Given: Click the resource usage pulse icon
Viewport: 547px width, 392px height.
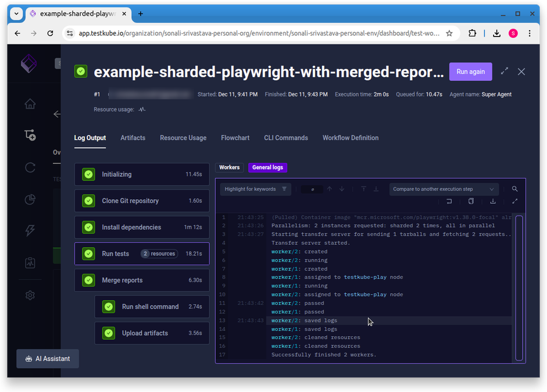Looking at the screenshot, I should point(142,109).
